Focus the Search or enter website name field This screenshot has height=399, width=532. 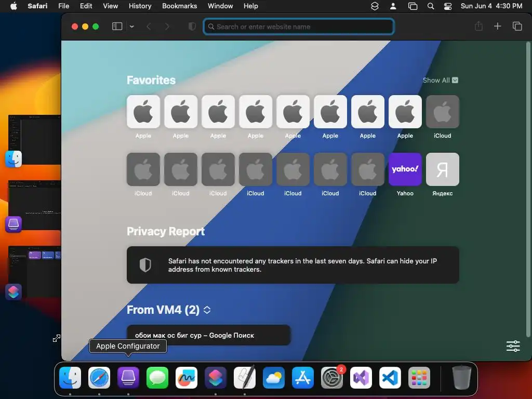point(299,26)
